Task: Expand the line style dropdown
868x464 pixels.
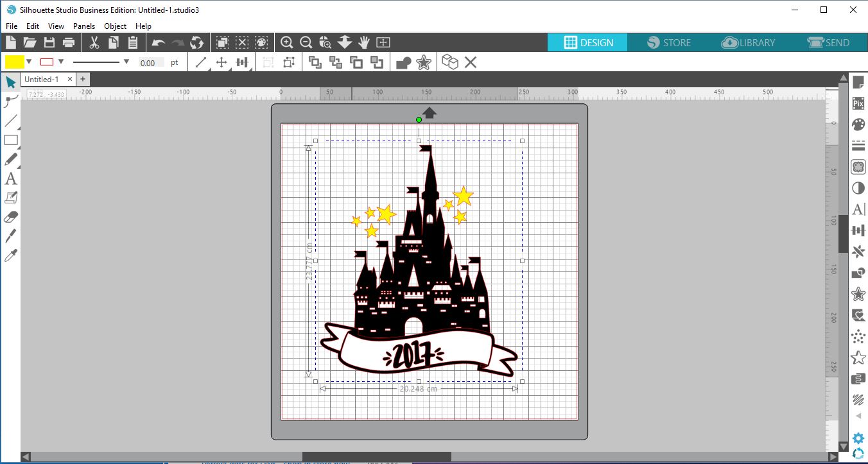Action: (126, 62)
